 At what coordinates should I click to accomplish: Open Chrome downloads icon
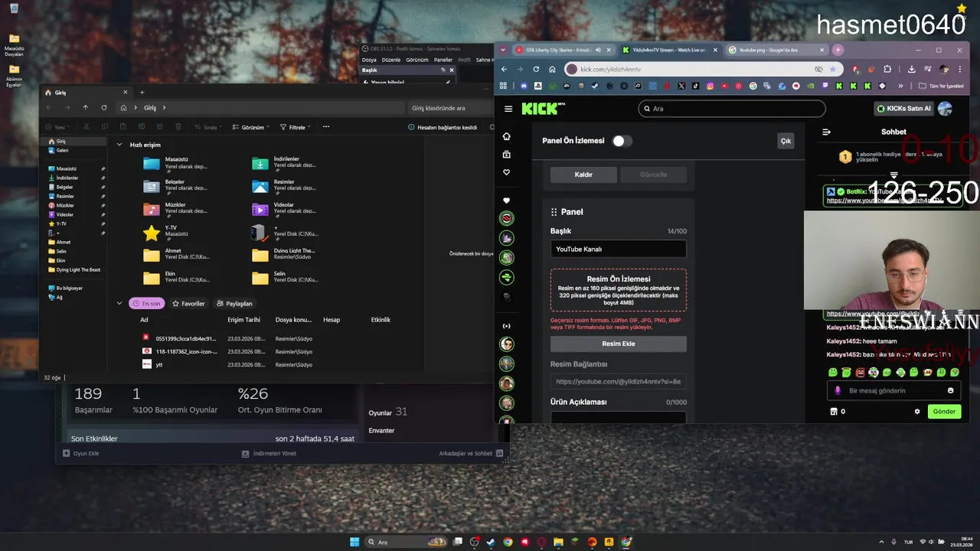coord(911,69)
